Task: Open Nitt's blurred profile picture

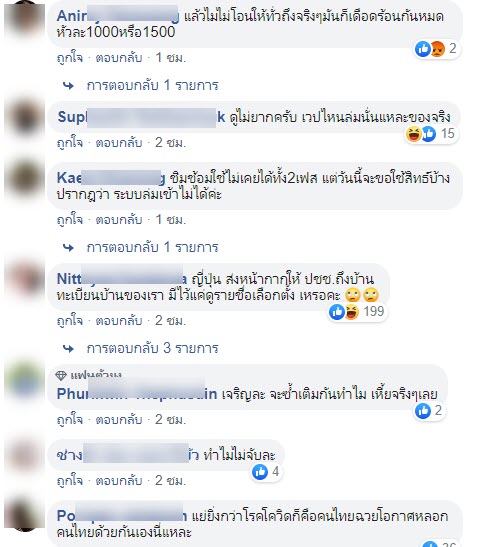Action: click(x=25, y=280)
